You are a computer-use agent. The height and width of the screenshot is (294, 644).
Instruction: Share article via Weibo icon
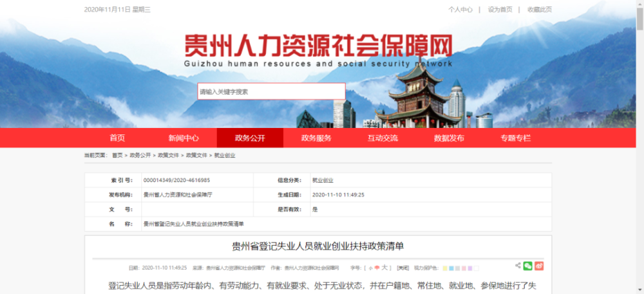(x=539, y=266)
